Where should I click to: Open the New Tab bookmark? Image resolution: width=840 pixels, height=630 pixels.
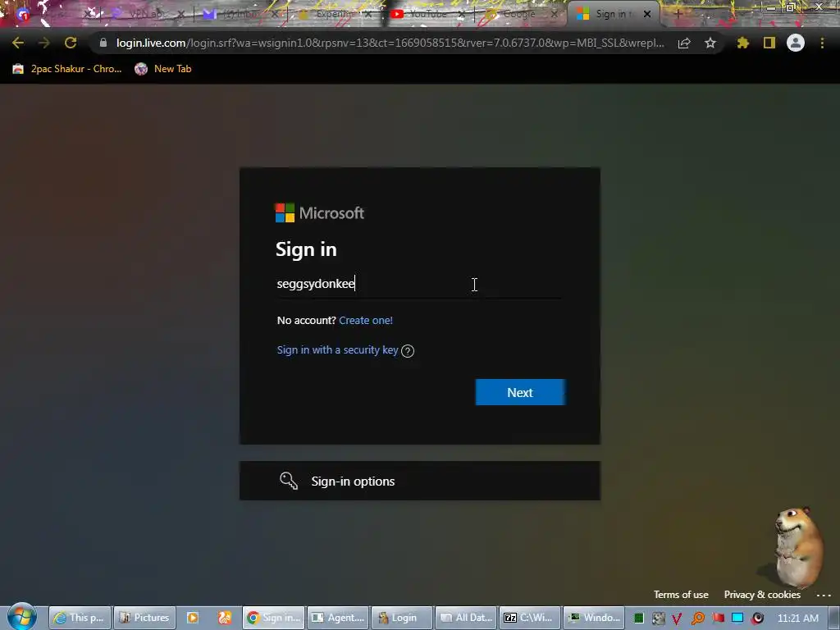pos(163,69)
